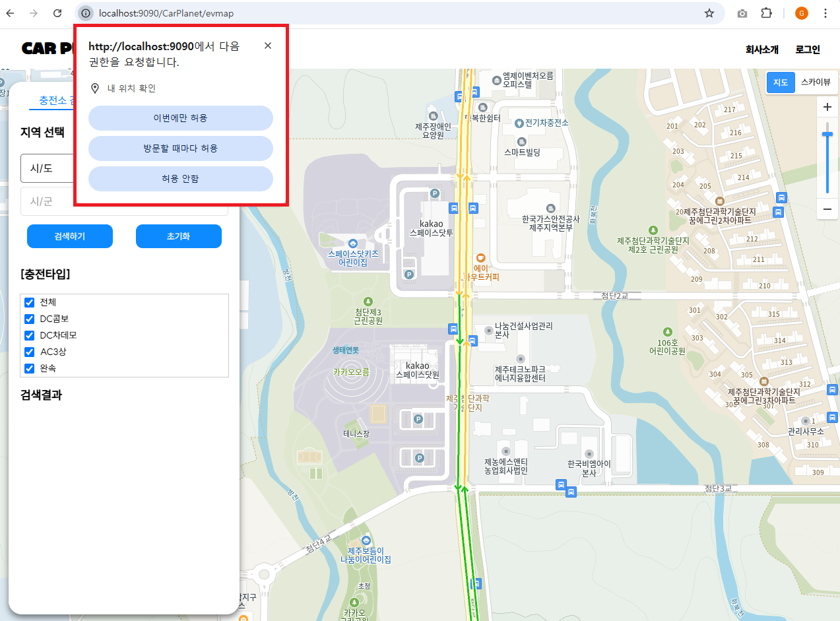Deny location with 허용 안함
Viewport: 840px width, 621px height.
tap(181, 179)
